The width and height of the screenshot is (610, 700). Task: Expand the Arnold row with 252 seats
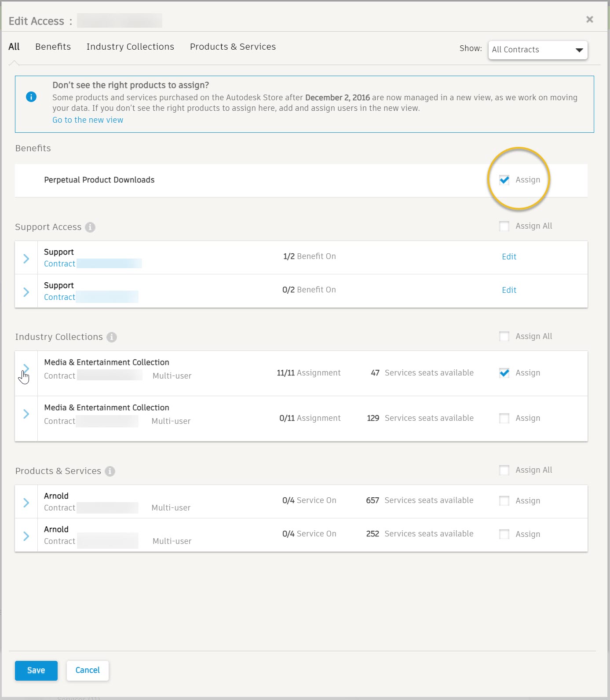click(x=26, y=536)
